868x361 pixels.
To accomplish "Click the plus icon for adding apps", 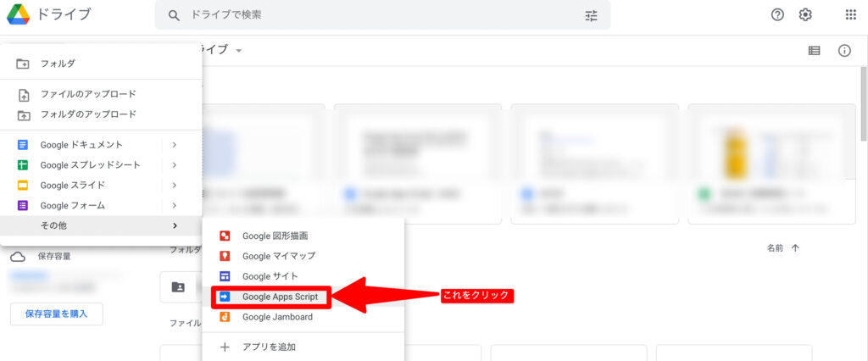I will point(225,347).
